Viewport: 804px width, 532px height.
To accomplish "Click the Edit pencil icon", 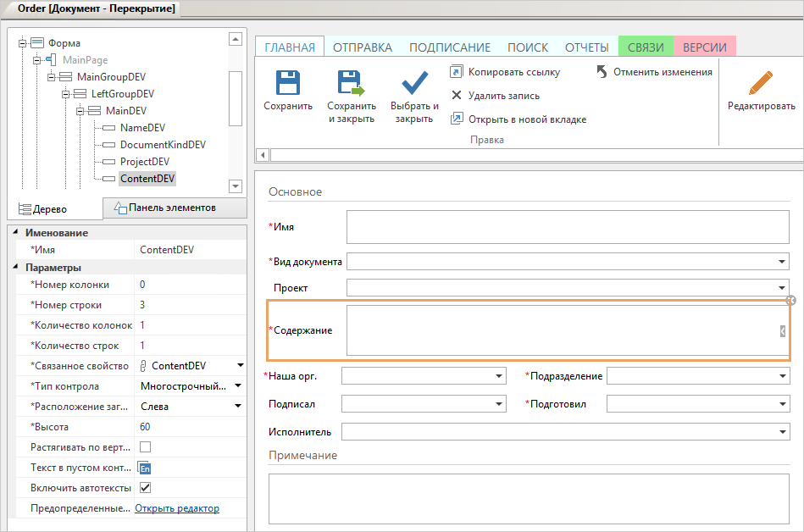I will [761, 83].
